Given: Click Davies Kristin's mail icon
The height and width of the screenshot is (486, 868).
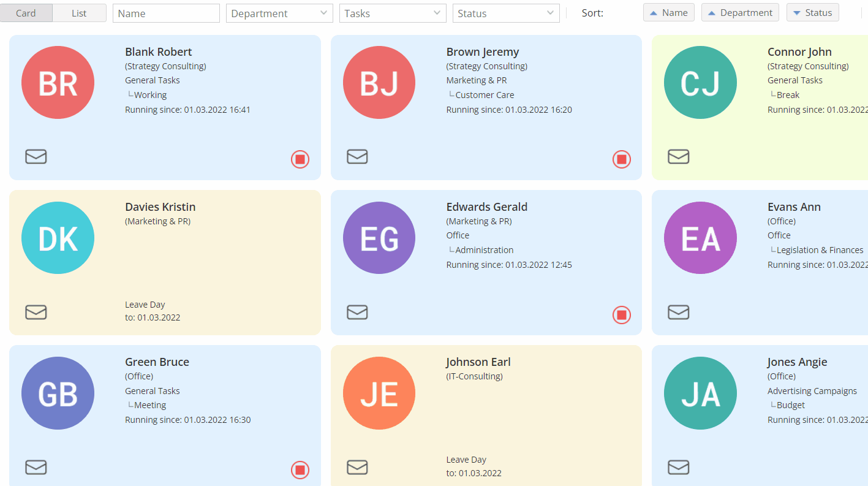Looking at the screenshot, I should (x=36, y=313).
